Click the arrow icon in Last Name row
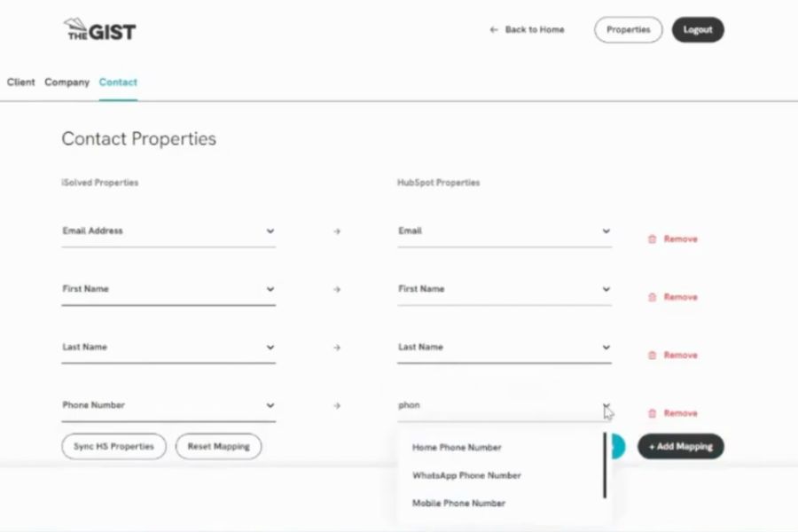Screen dimensions: 798x532 tap(337, 348)
